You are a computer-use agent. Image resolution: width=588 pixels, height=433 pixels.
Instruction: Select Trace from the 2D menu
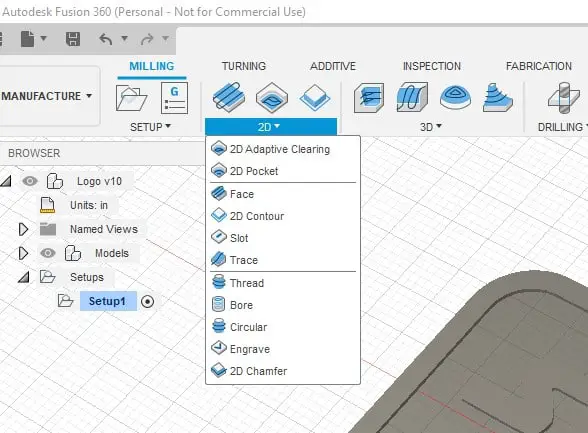coord(283,260)
